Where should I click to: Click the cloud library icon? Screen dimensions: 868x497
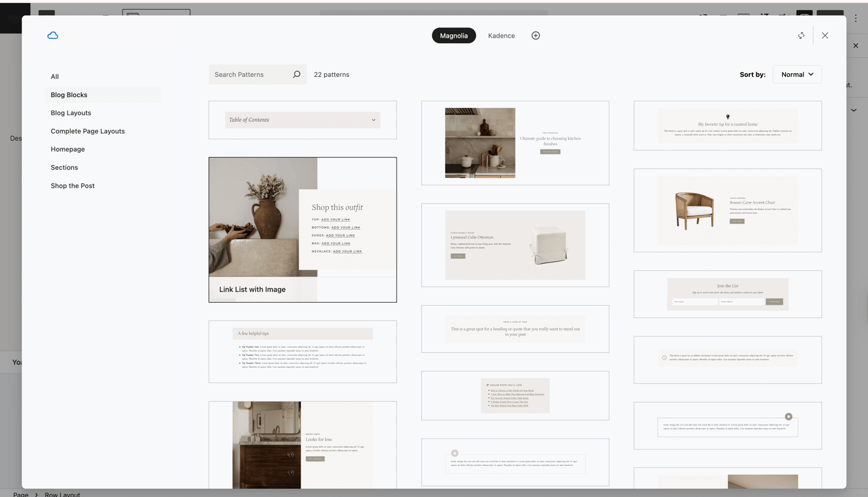coord(53,36)
